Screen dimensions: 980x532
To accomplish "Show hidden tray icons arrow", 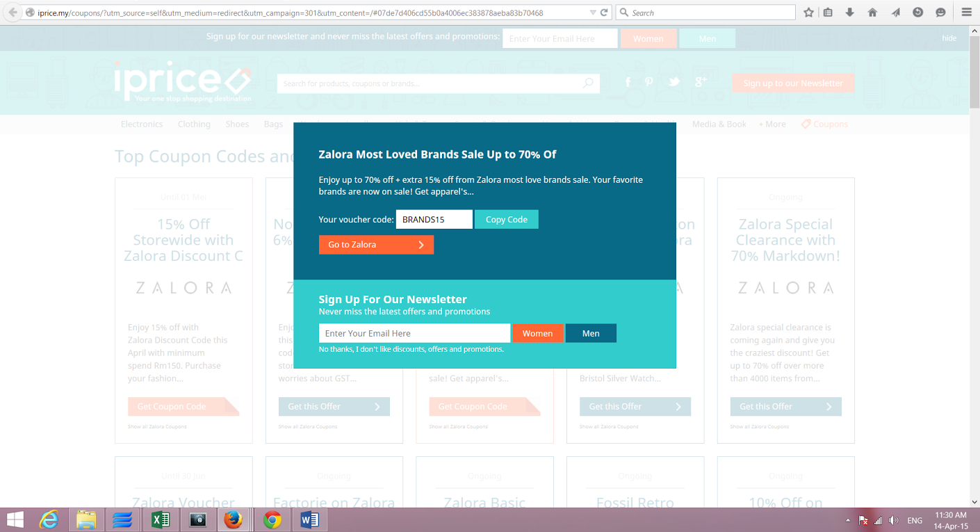I will [x=847, y=520].
